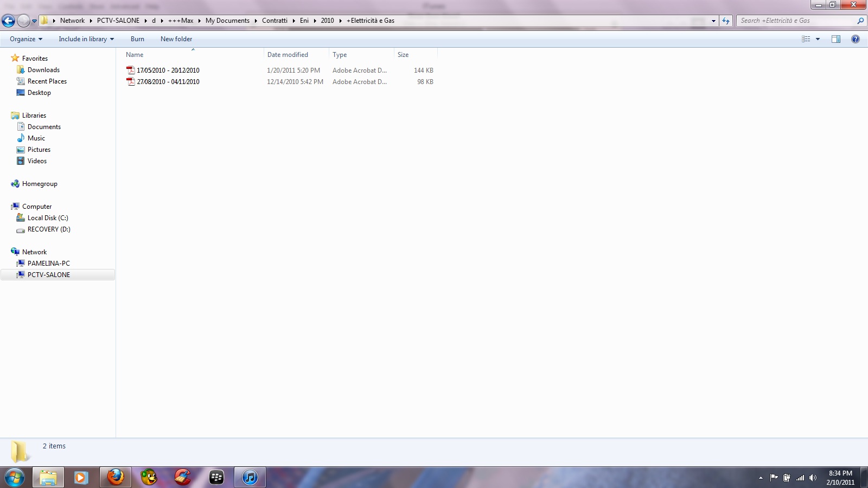Select file name 27/08/2010 - 04/11/2010

[x=168, y=82]
